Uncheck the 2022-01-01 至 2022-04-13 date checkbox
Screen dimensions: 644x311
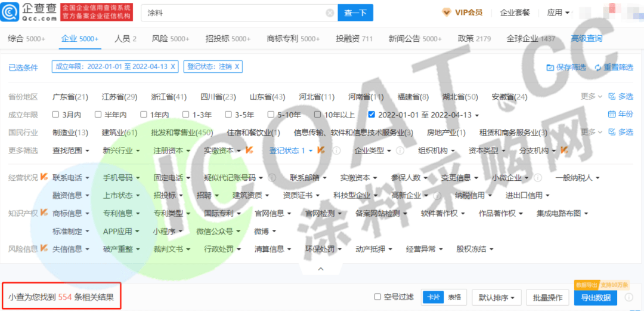(372, 115)
